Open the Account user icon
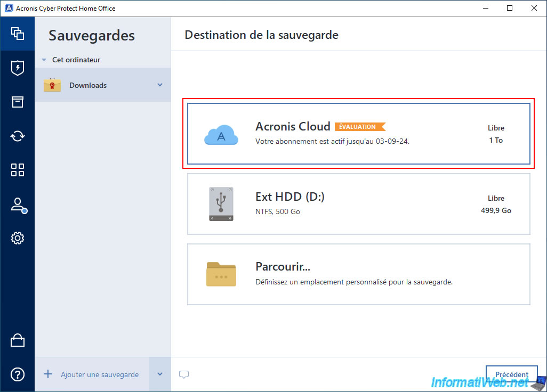The height and width of the screenshot is (392, 547). 18,205
